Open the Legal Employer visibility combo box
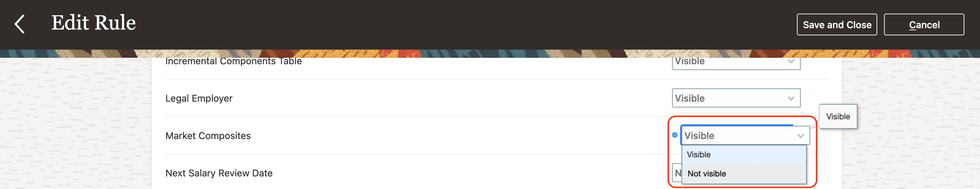The image size is (980, 189). point(736,98)
